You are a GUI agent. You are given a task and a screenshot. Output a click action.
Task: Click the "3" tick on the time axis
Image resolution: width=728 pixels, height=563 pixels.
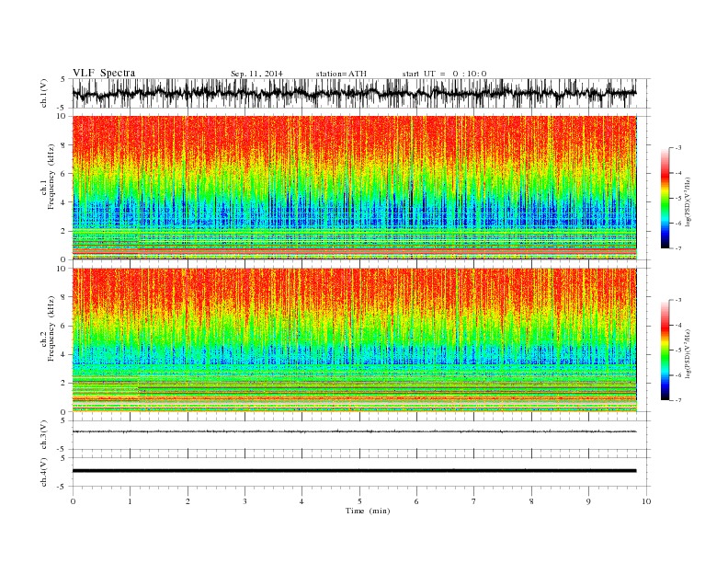pyautogui.click(x=245, y=501)
